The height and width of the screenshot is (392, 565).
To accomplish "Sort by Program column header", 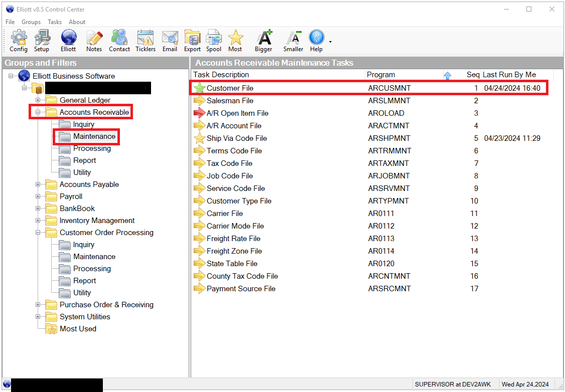I will click(380, 75).
